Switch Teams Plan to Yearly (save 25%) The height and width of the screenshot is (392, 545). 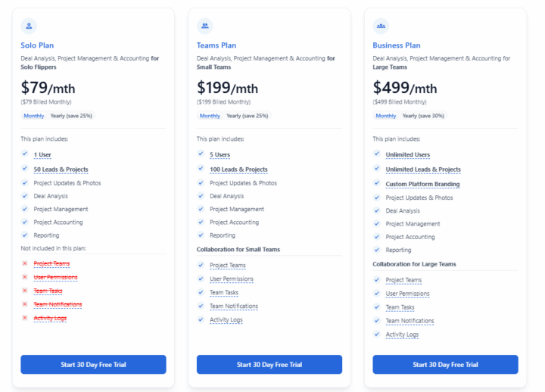click(x=247, y=116)
